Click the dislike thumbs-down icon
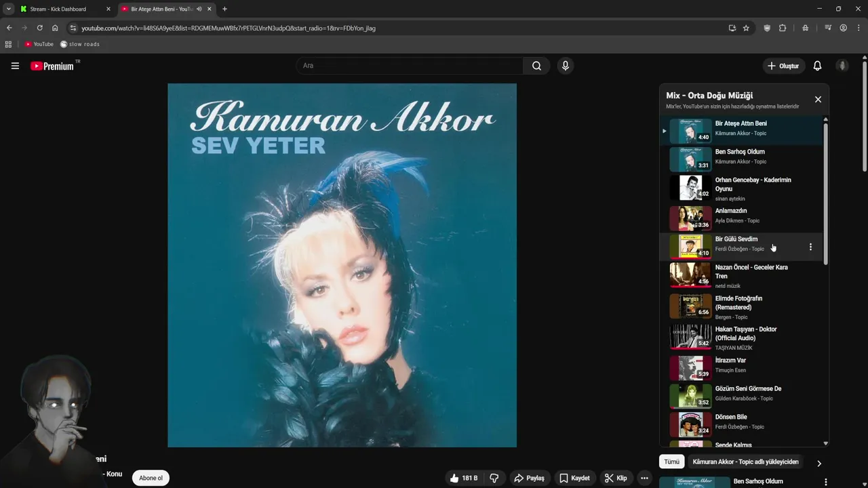 click(494, 478)
